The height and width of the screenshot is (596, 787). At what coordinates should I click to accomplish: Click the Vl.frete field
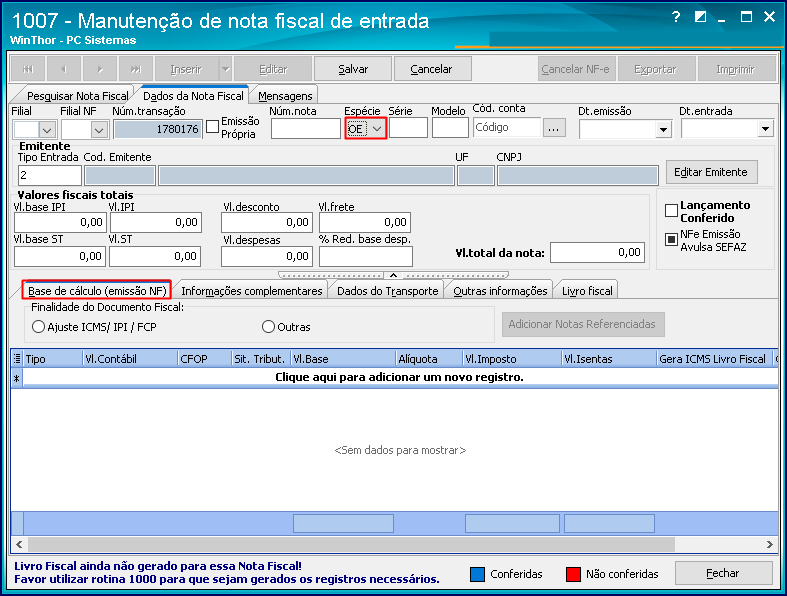click(365, 222)
